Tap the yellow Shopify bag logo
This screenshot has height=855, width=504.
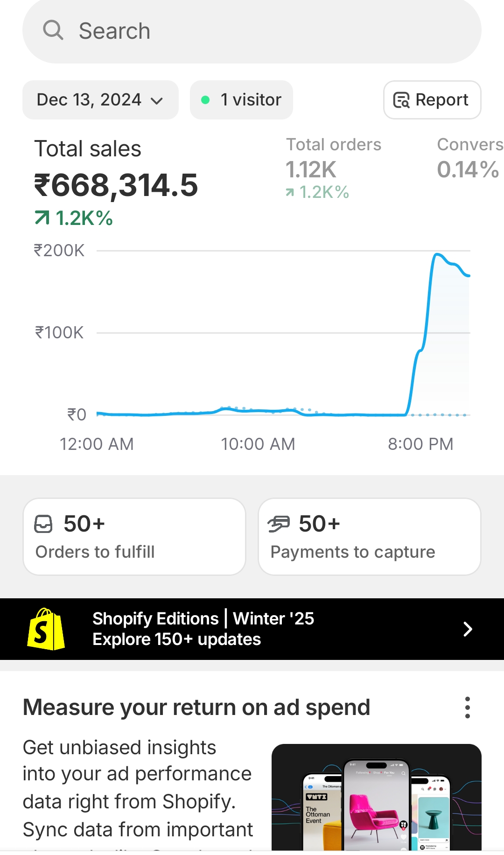point(46,629)
